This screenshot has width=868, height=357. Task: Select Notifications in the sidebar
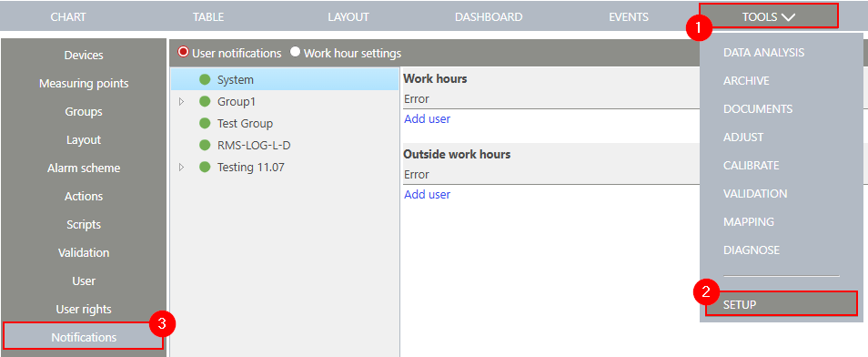pyautogui.click(x=84, y=337)
